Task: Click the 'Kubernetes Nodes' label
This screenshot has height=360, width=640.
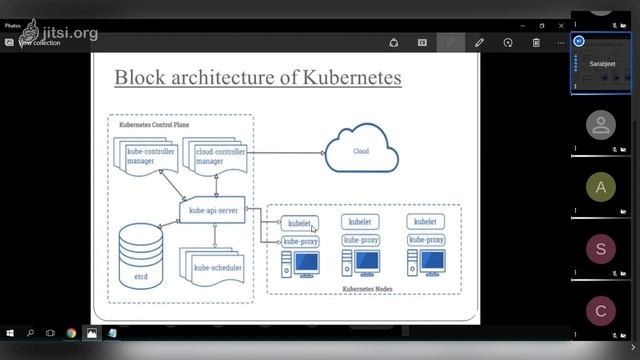Action: [x=367, y=289]
